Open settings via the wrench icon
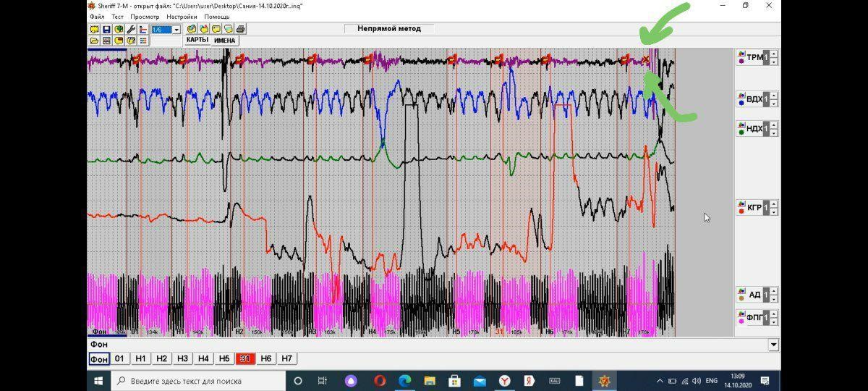 tap(131, 29)
